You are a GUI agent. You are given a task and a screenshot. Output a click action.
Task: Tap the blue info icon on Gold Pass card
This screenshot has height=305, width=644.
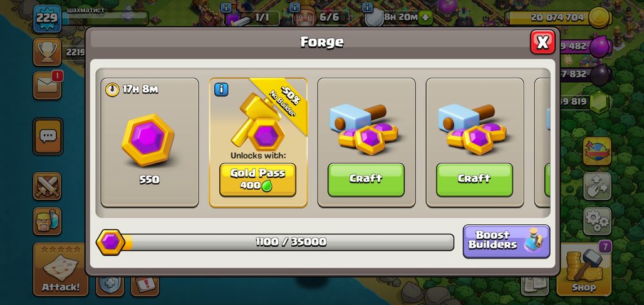point(221,90)
